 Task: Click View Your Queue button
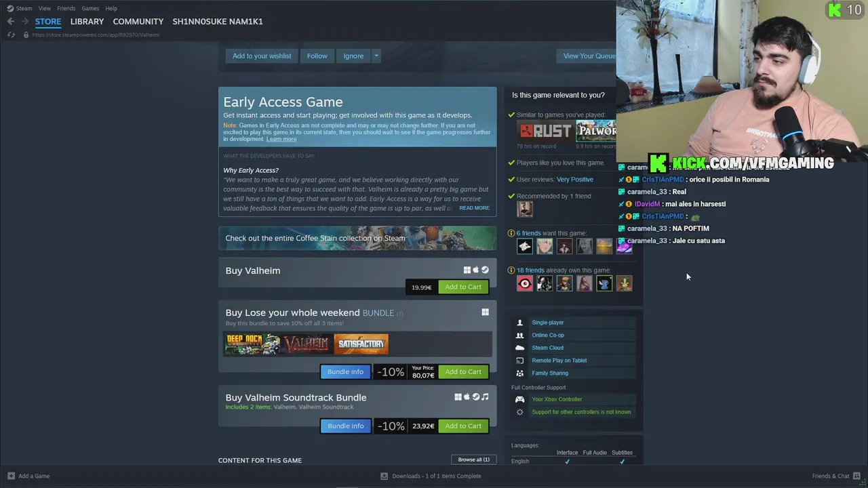click(587, 56)
